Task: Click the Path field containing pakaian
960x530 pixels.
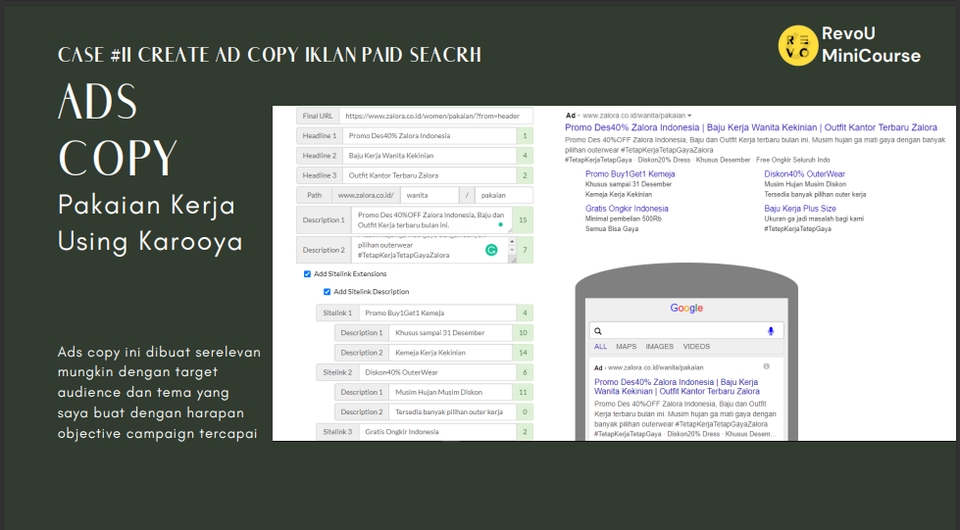Action: tap(503, 195)
